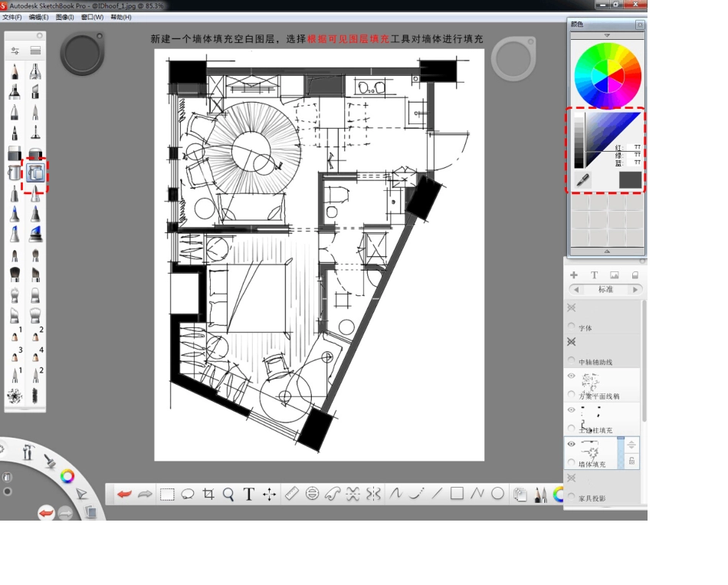Open the brush palette icon in toolbar
728x585 pixels.
[540, 495]
